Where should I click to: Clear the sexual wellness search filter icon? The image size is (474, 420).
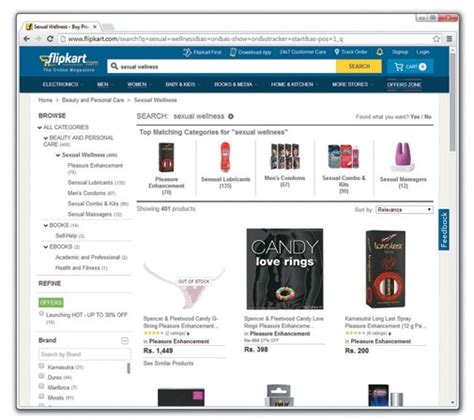pos(231,116)
